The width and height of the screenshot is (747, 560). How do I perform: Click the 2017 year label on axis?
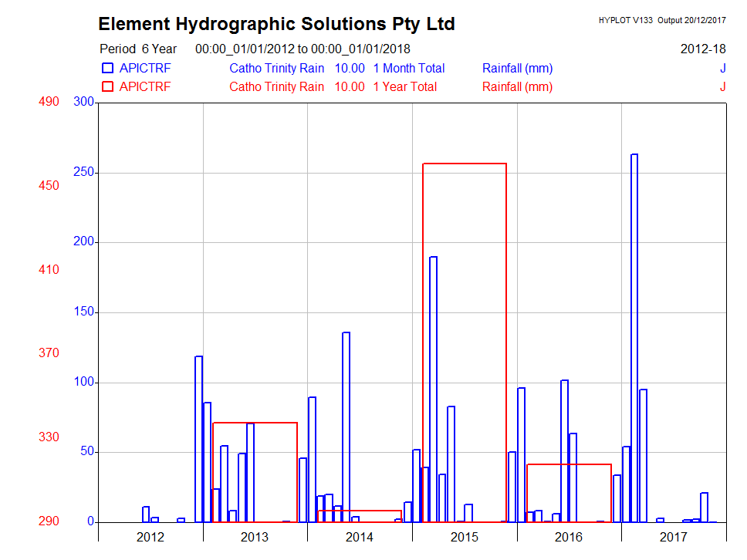click(674, 537)
